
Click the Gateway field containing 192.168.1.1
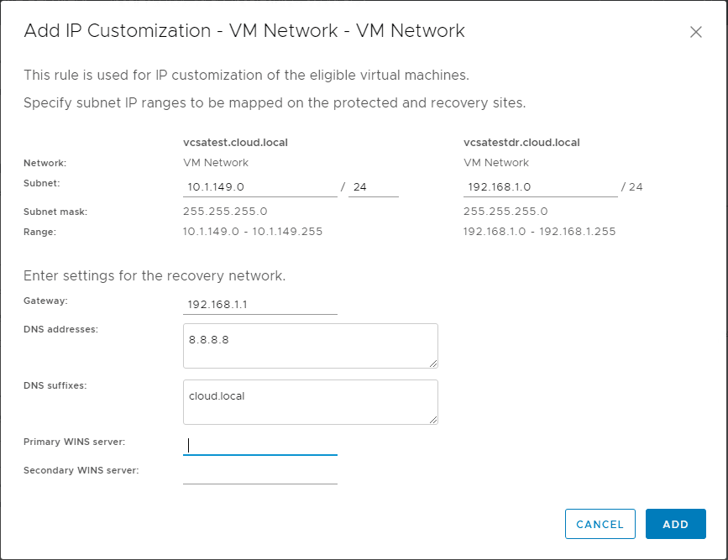coord(259,305)
